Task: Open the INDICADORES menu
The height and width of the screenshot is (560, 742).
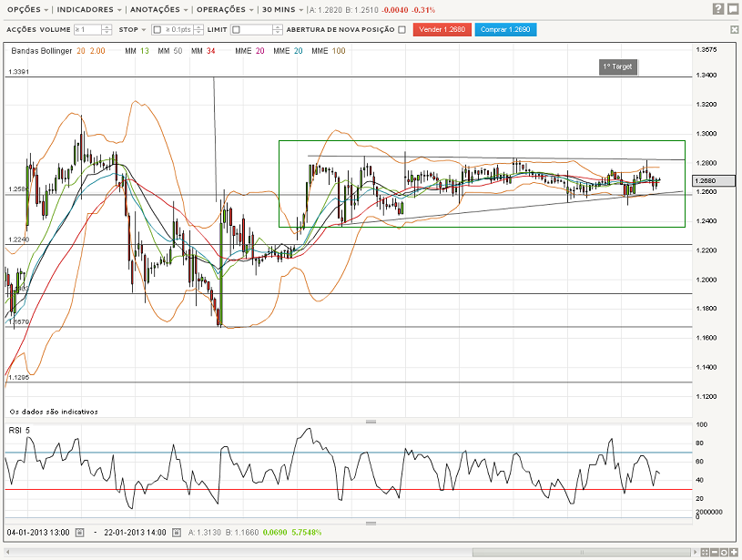Action: [89, 9]
